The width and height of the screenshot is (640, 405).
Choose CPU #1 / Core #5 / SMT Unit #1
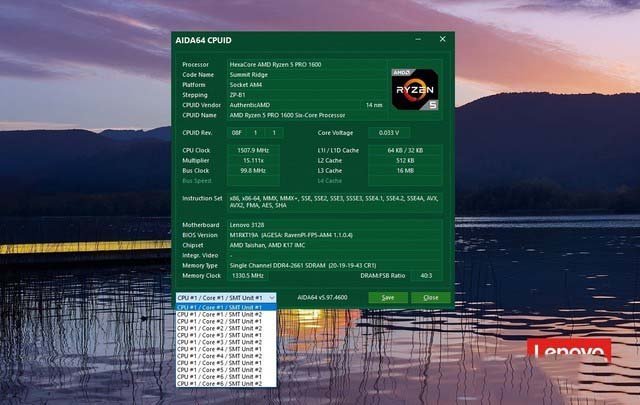coord(226,363)
